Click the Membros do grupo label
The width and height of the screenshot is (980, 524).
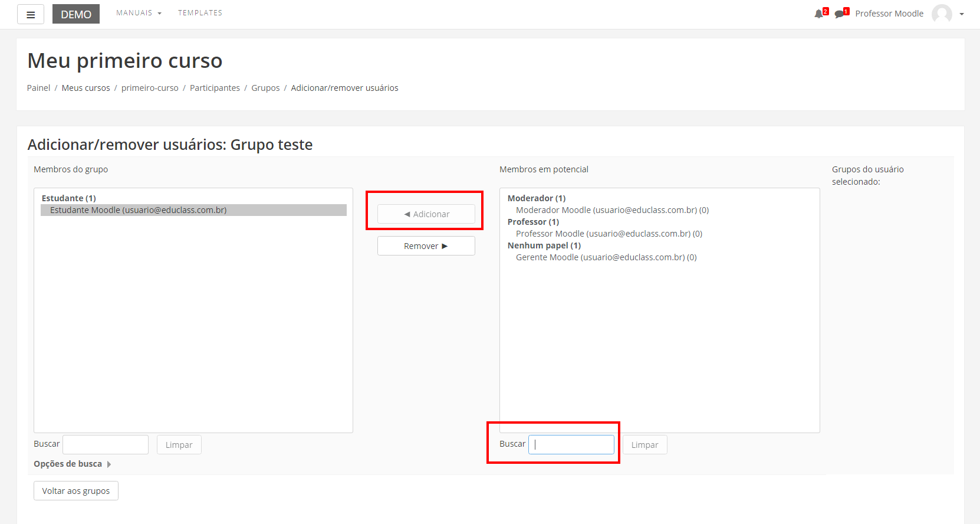[71, 169]
